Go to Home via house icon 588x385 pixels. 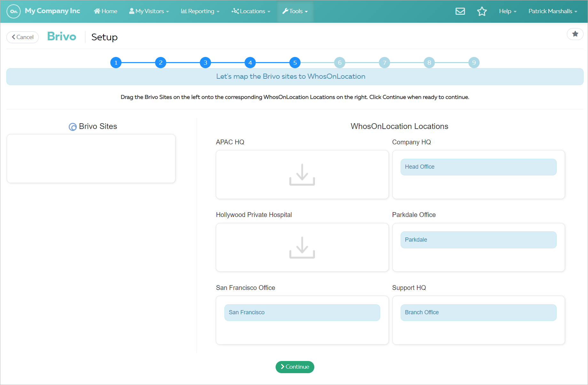point(97,11)
